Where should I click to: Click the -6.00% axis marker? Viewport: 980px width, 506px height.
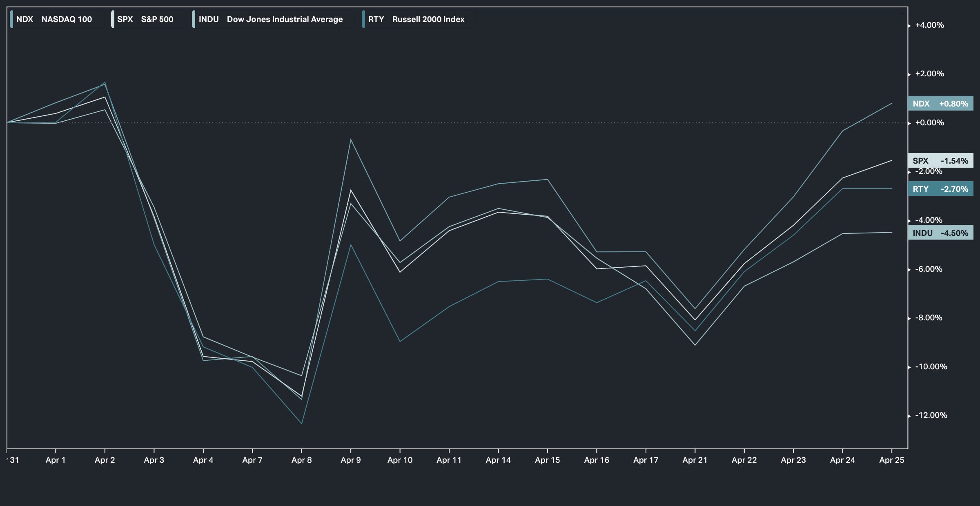pyautogui.click(x=929, y=269)
